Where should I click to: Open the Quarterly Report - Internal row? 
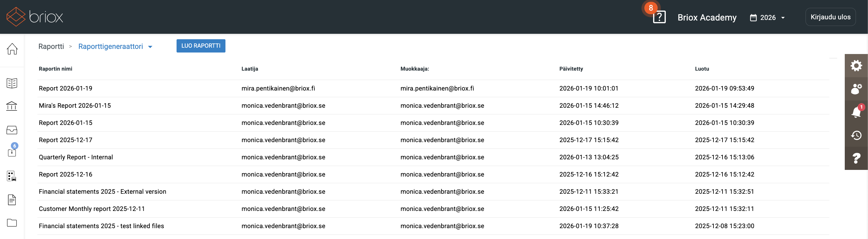coord(76,157)
